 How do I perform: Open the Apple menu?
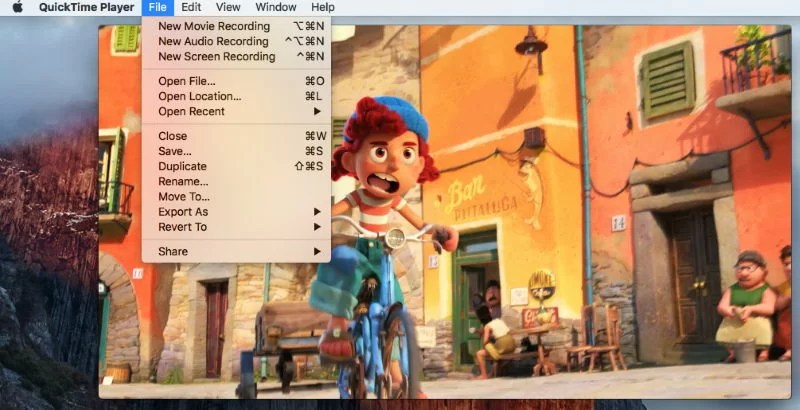(x=18, y=7)
